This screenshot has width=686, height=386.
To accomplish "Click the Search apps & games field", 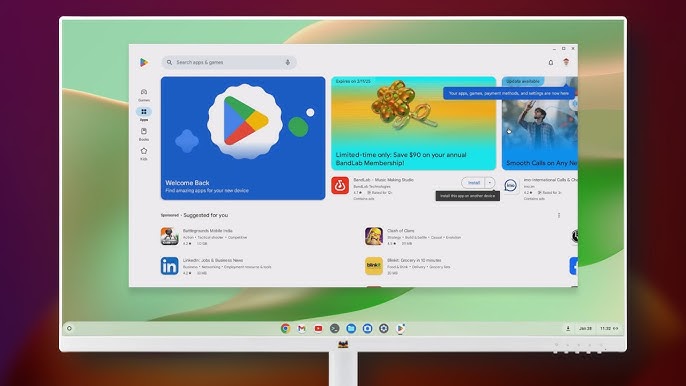I will point(229,63).
